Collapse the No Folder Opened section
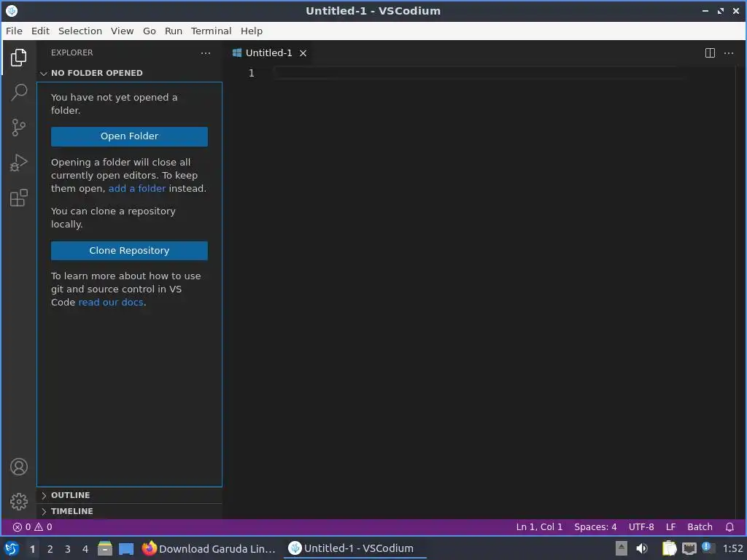Image resolution: width=747 pixels, height=560 pixels. click(x=130, y=73)
